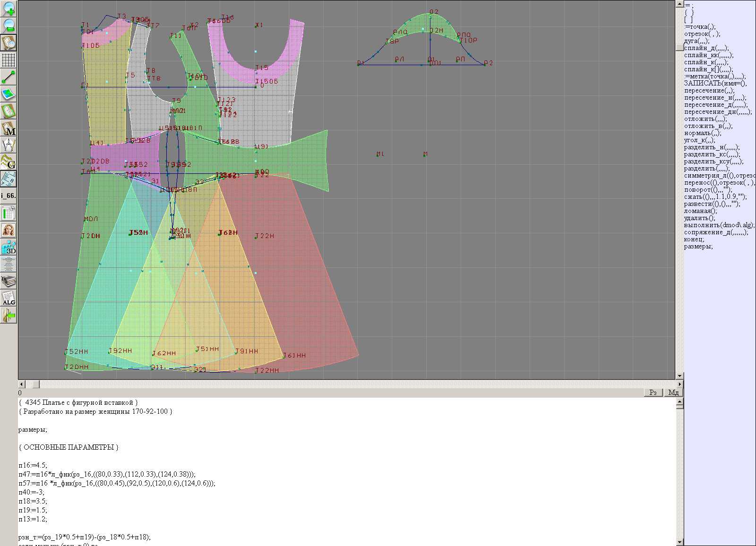Insert the 'сплайн_д(,,,,);' command from list
The image size is (756, 546).
(706, 48)
